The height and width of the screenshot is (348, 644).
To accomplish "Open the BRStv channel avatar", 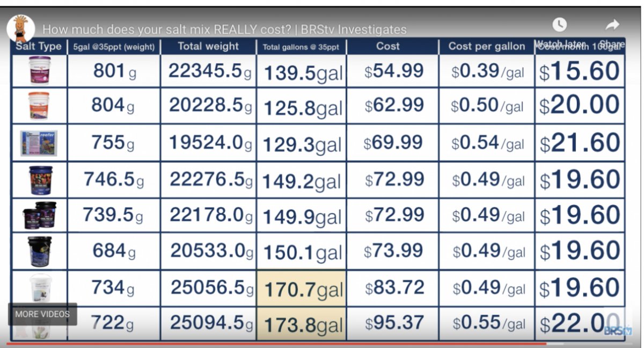I will coord(21,28).
